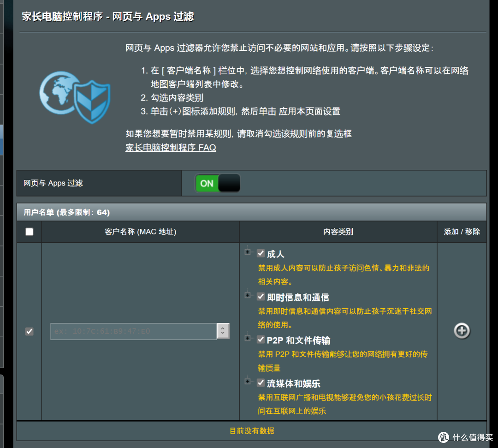Click the 勾选内容类别 instruction step
The height and width of the screenshot is (448, 498).
click(177, 97)
